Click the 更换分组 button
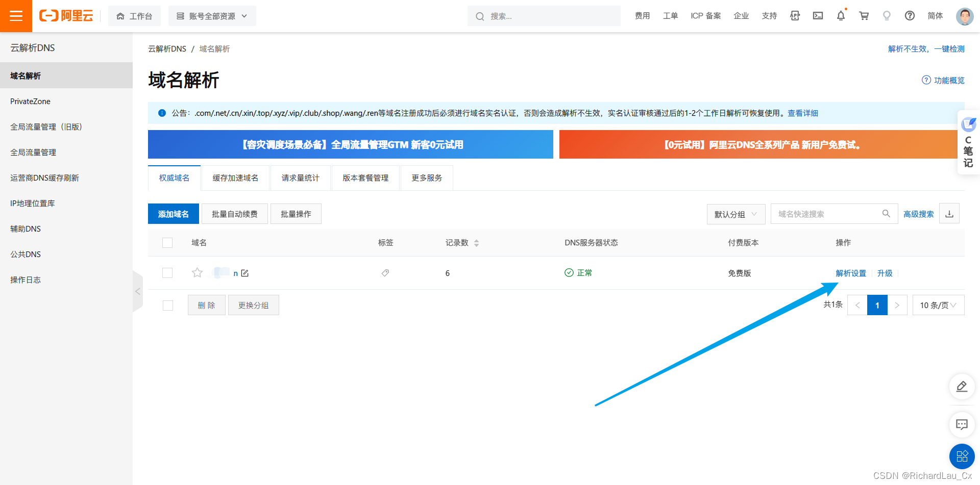The width and height of the screenshot is (980, 485). [x=253, y=305]
